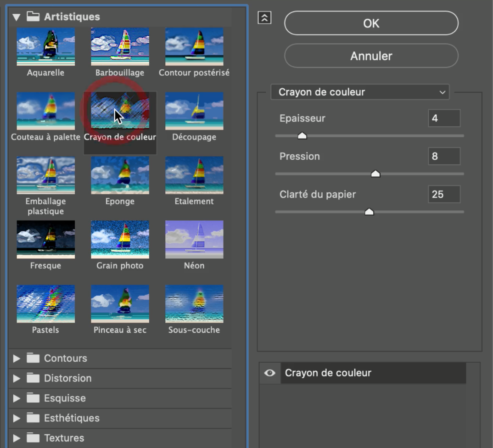Select the Grain photo filter thumbnail
This screenshot has width=493, height=448.
pos(120,239)
